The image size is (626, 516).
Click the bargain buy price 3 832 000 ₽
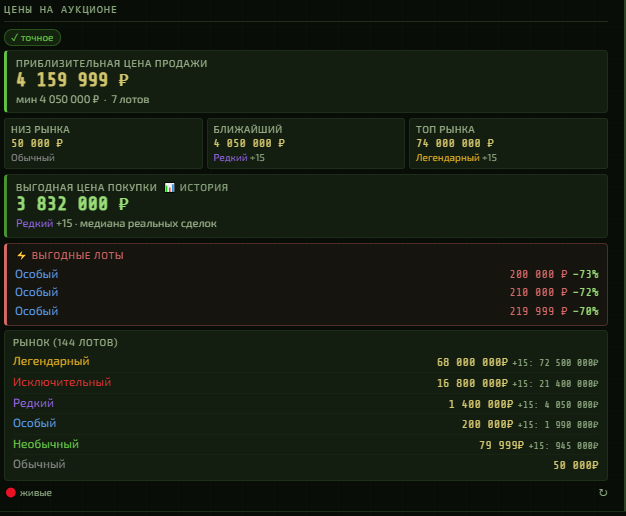click(x=72, y=204)
